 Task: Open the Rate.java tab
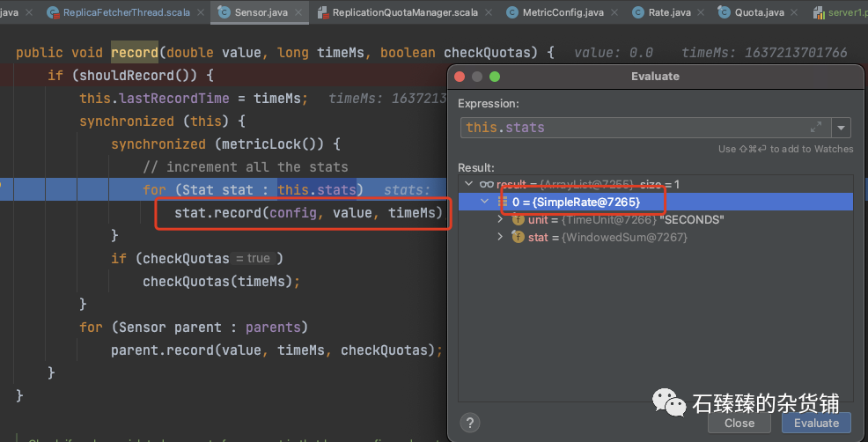click(669, 12)
